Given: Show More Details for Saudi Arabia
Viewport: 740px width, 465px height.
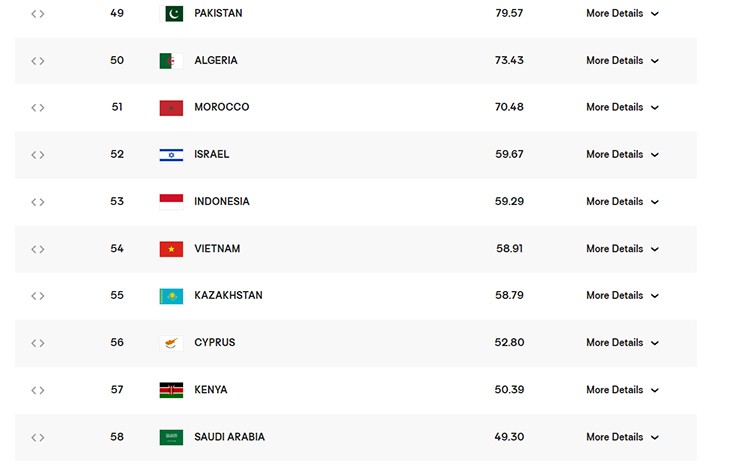Looking at the screenshot, I should coord(622,437).
